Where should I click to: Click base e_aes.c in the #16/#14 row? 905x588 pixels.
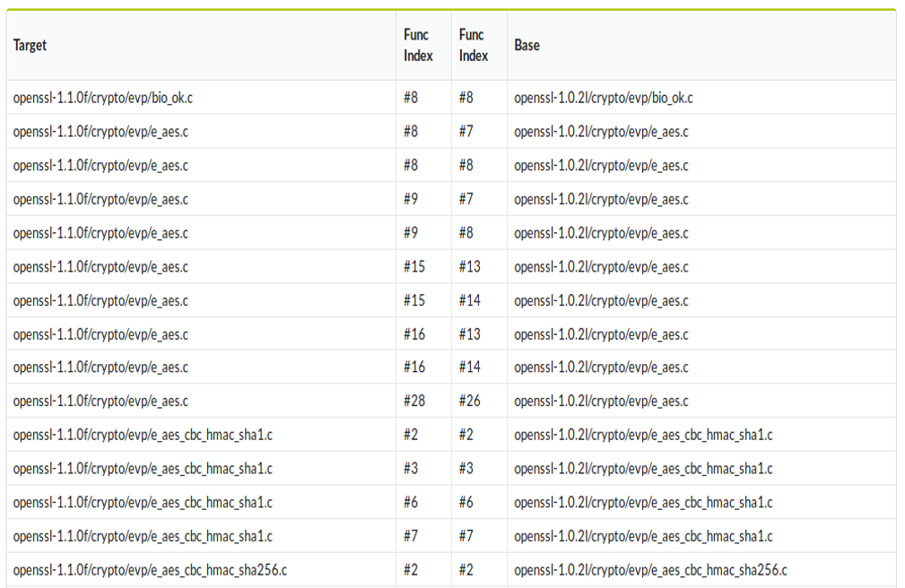pos(601,368)
